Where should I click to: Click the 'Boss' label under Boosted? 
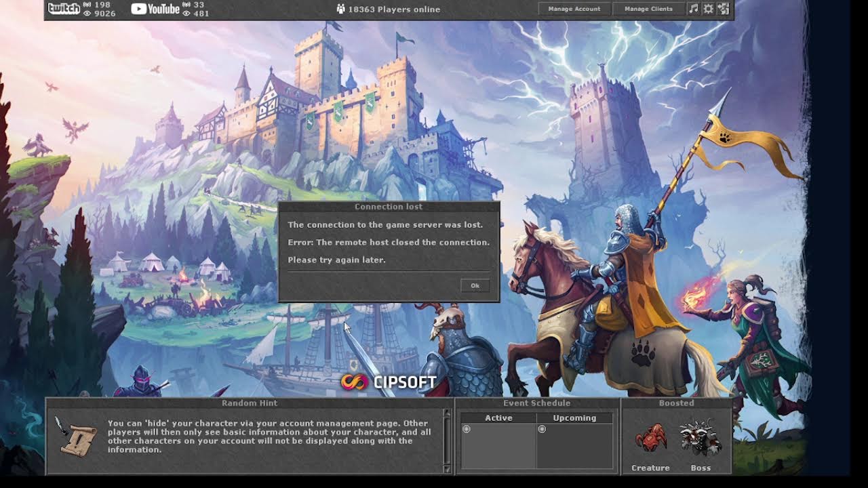[701, 468]
